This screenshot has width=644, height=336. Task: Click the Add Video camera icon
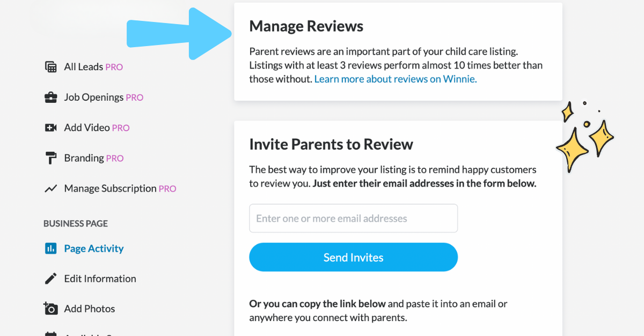51,128
